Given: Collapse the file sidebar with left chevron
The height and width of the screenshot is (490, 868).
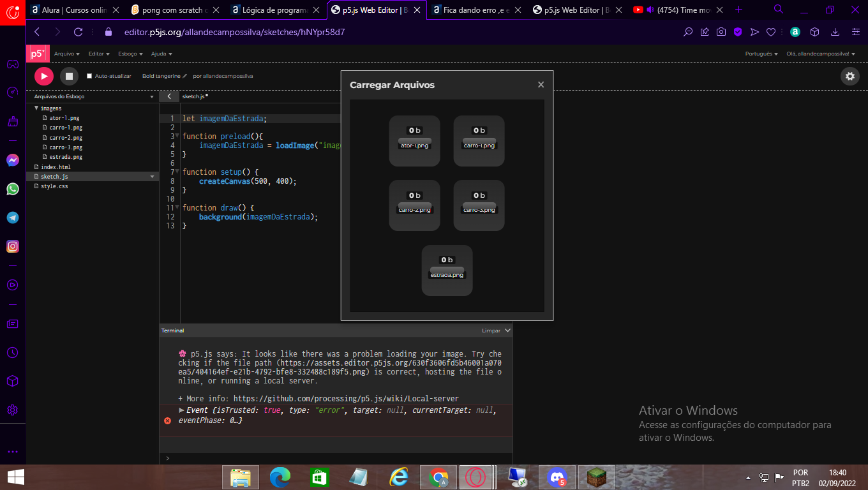Looking at the screenshot, I should (x=169, y=96).
